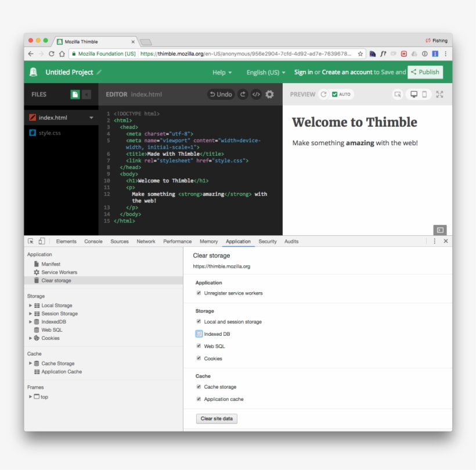Uncheck the Cookies storage checkbox
This screenshot has height=470, width=476.
tap(199, 358)
